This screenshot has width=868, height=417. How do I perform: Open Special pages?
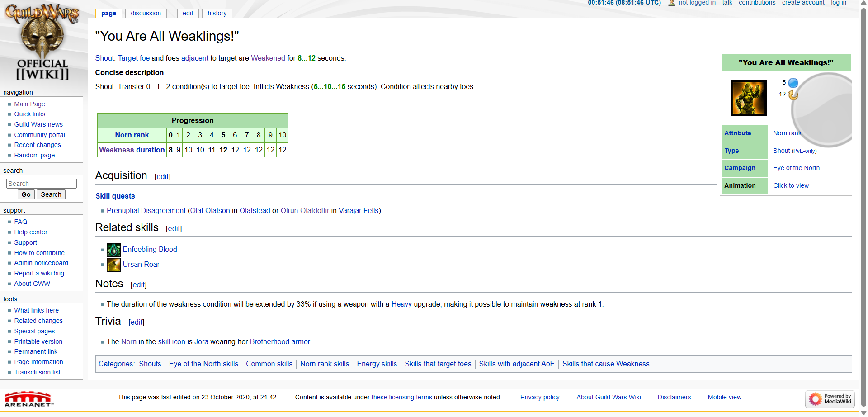[x=34, y=331]
